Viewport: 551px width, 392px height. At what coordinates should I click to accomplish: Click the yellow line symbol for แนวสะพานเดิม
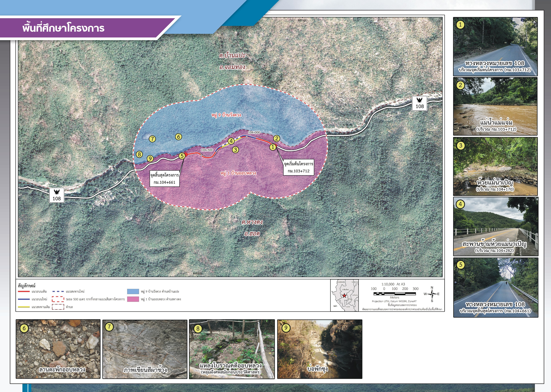[24, 307]
